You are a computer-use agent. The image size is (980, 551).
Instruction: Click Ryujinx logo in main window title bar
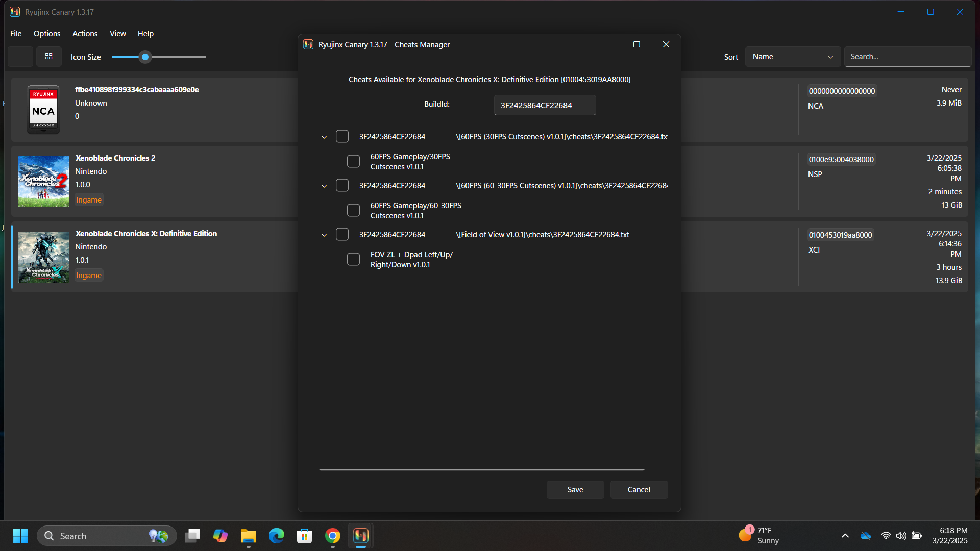(15, 12)
